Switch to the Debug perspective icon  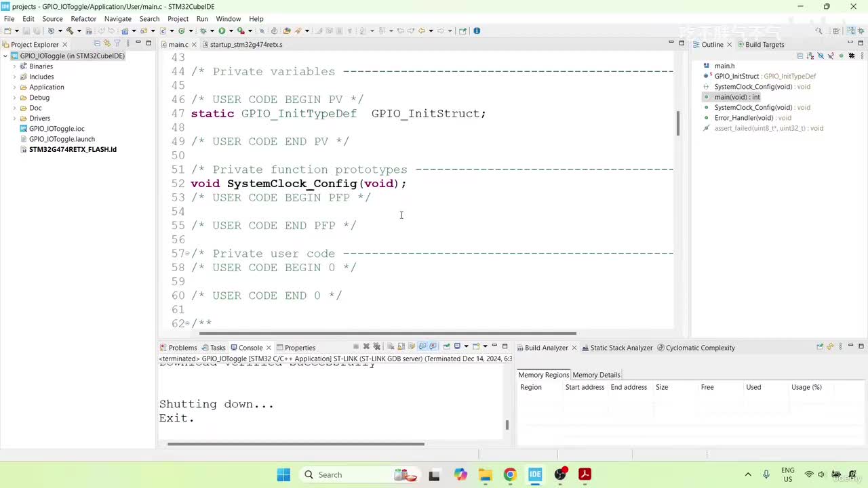pyautogui.click(x=862, y=30)
